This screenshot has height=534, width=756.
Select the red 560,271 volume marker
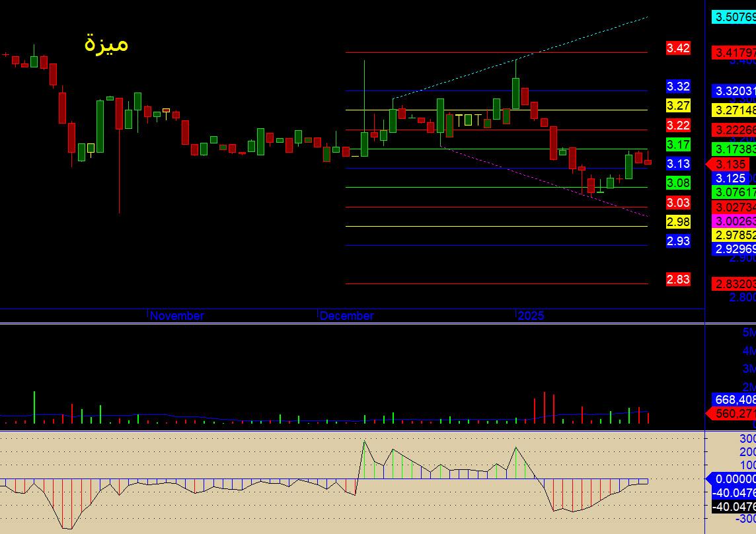[x=731, y=414]
